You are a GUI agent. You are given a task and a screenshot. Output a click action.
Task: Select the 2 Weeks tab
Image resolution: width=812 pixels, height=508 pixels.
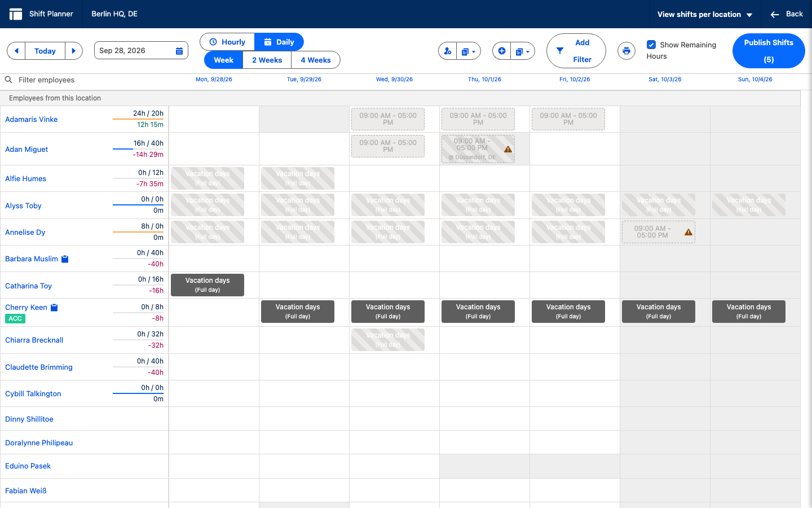pyautogui.click(x=267, y=60)
